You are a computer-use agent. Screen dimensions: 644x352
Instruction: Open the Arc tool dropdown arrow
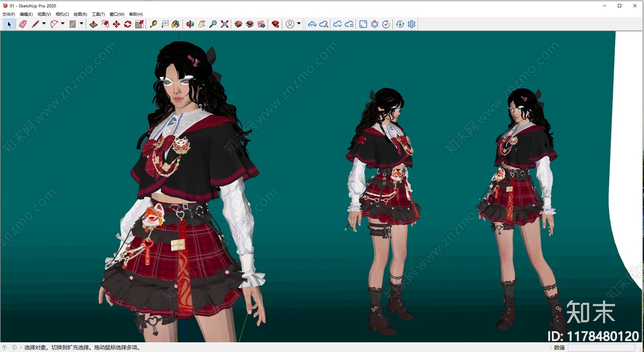(63, 24)
